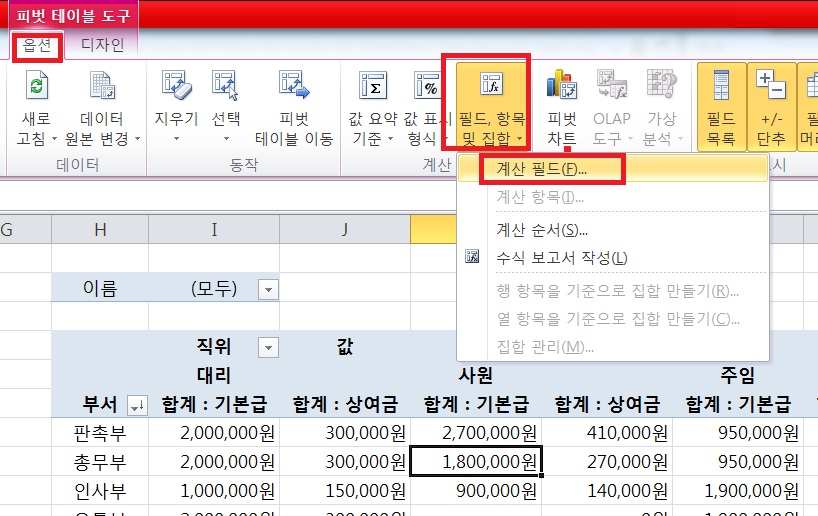Click 수식 보고서 작성 menu item
This screenshot has height=516, width=818.
562,259
